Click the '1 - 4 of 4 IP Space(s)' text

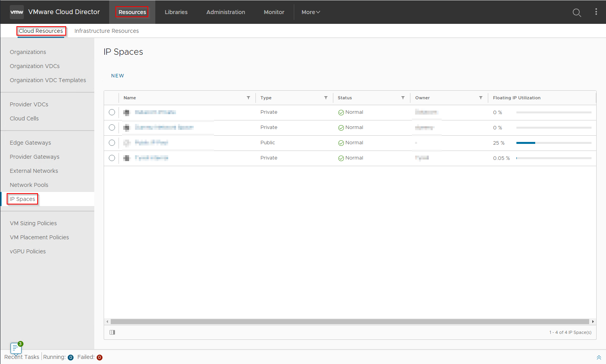tap(570, 332)
